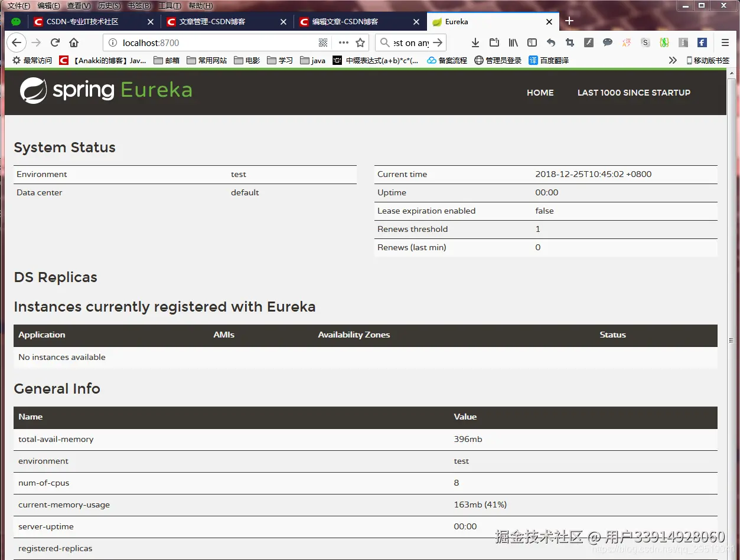
Task: Open the 移动版书签 mobile bookmarks folder
Action: pos(708,60)
